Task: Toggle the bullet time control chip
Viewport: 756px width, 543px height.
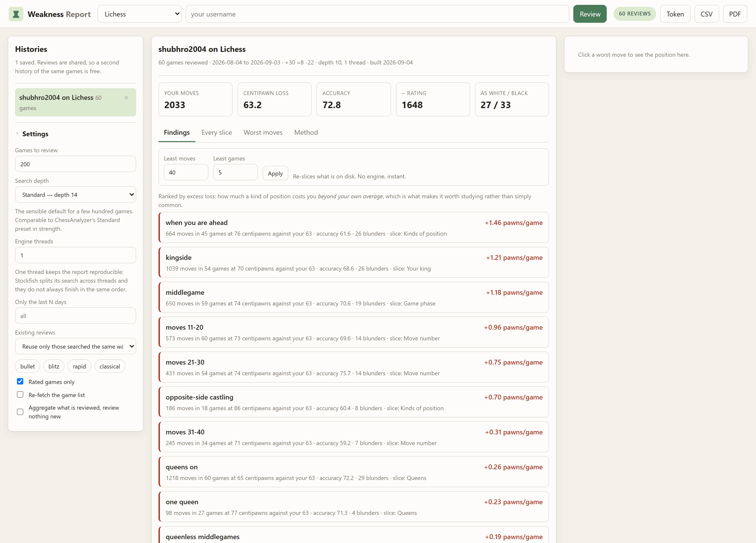Action: [x=27, y=366]
